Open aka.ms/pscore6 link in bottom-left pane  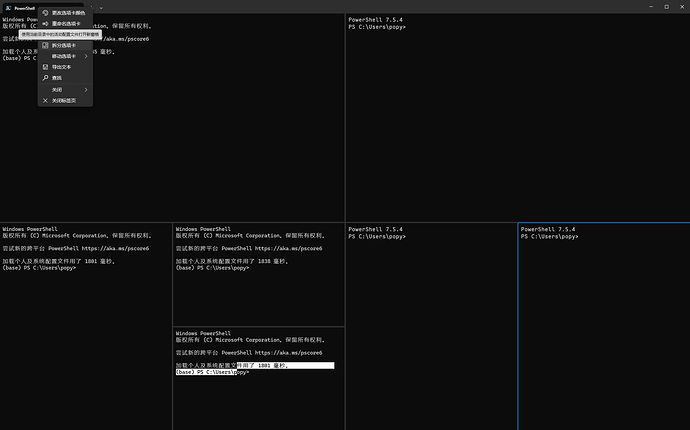click(115, 249)
